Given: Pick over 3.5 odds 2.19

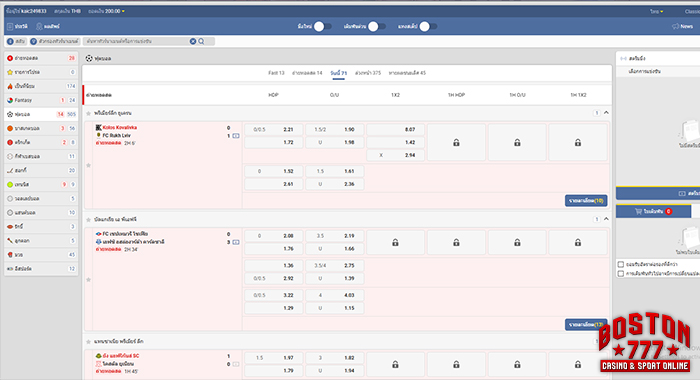Looking at the screenshot, I should [x=334, y=236].
